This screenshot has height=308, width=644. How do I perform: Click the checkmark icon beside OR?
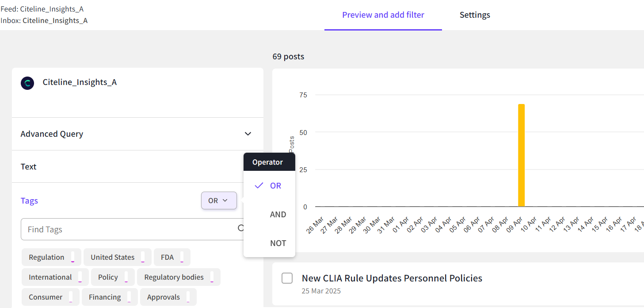tap(259, 186)
